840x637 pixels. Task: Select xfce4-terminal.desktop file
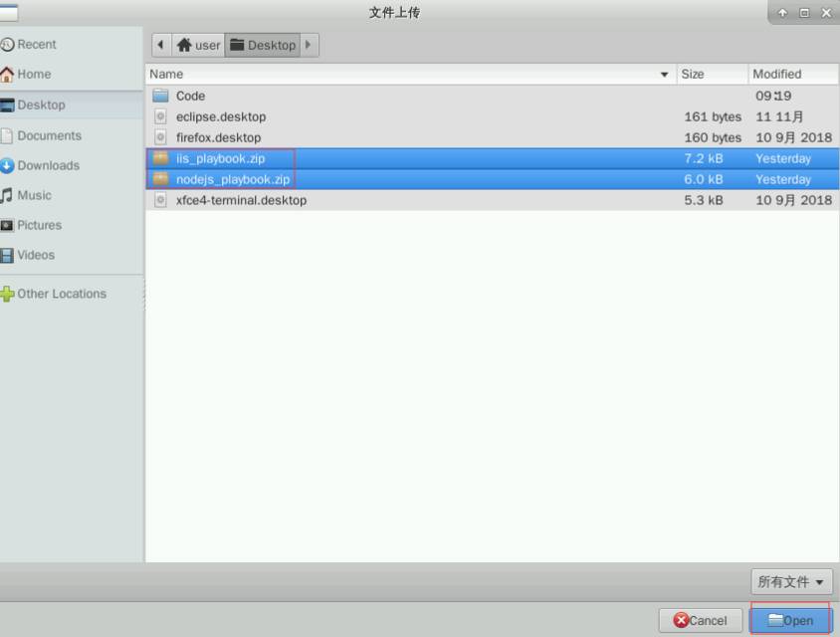[x=492, y=200]
